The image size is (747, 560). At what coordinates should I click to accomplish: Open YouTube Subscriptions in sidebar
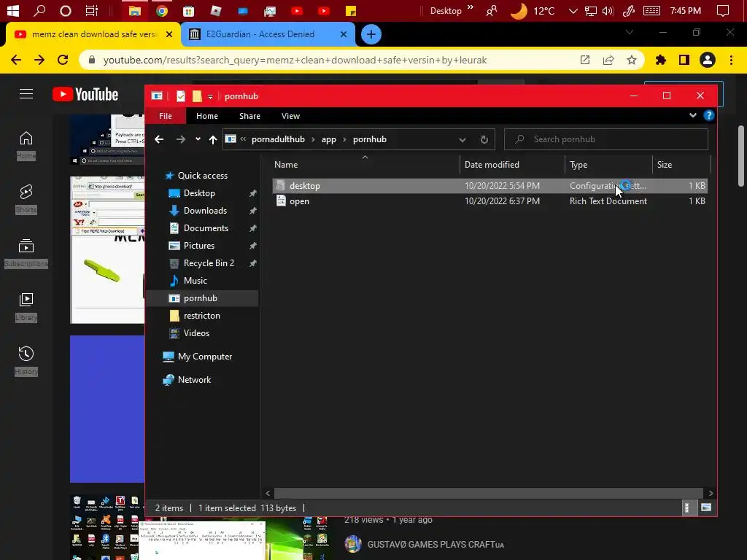(26, 253)
